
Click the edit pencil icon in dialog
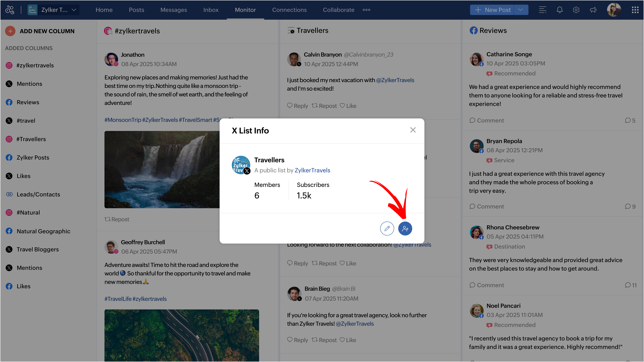point(387,229)
